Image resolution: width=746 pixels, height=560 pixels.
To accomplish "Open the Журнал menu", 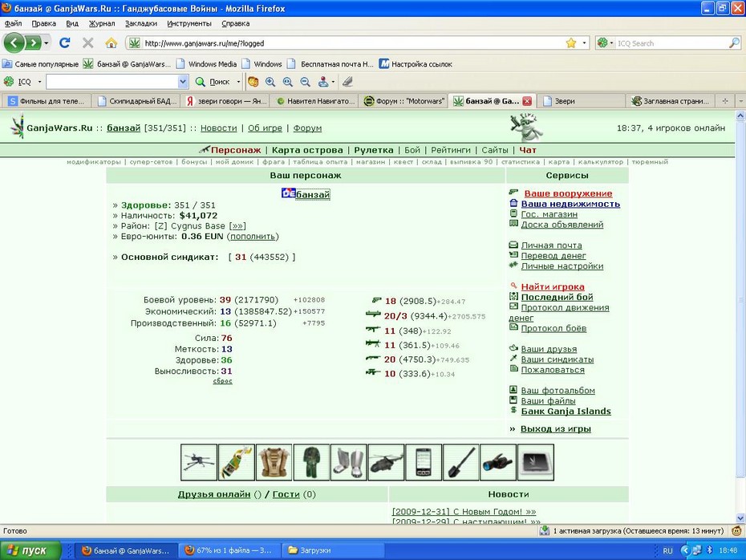I will click(x=102, y=23).
